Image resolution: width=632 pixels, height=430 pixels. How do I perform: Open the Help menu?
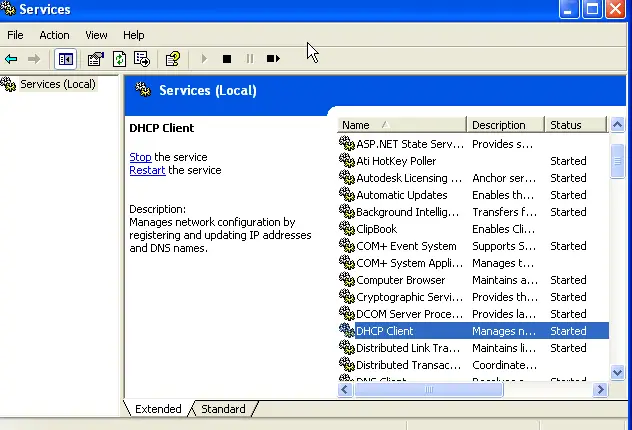coord(134,35)
